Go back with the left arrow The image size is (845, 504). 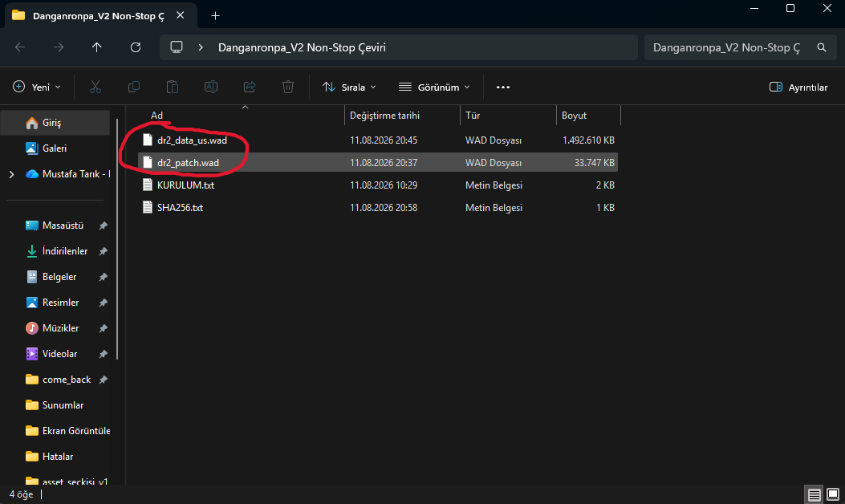point(20,47)
